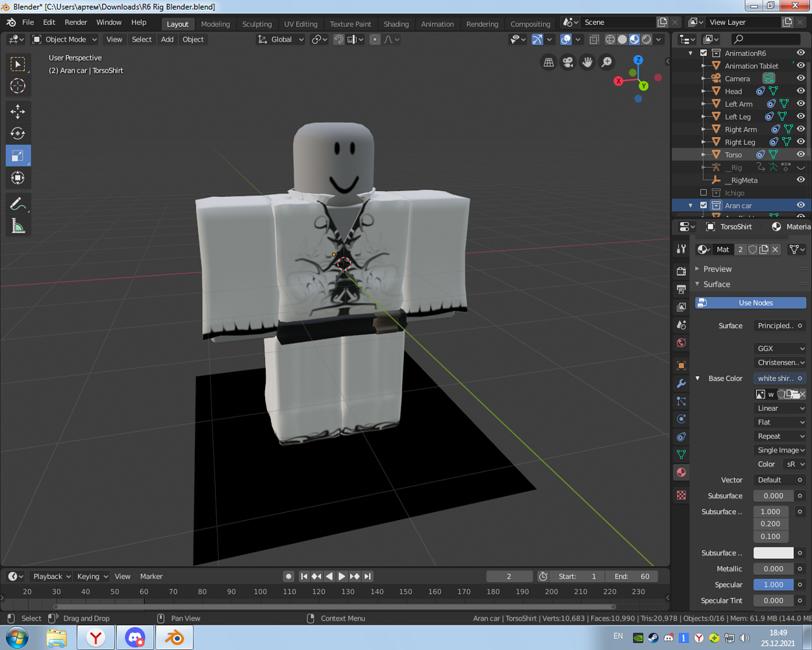Disable the AnimationR6 collection checkbox

tap(704, 53)
